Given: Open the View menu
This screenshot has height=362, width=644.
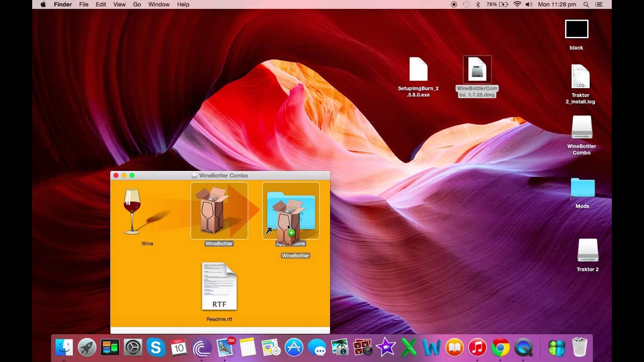Looking at the screenshot, I should pos(119,5).
